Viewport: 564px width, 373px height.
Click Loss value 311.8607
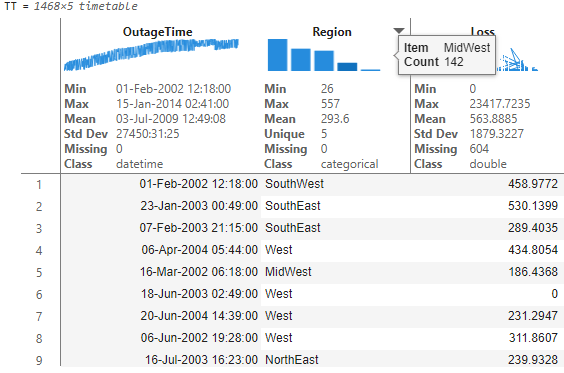(x=533, y=338)
